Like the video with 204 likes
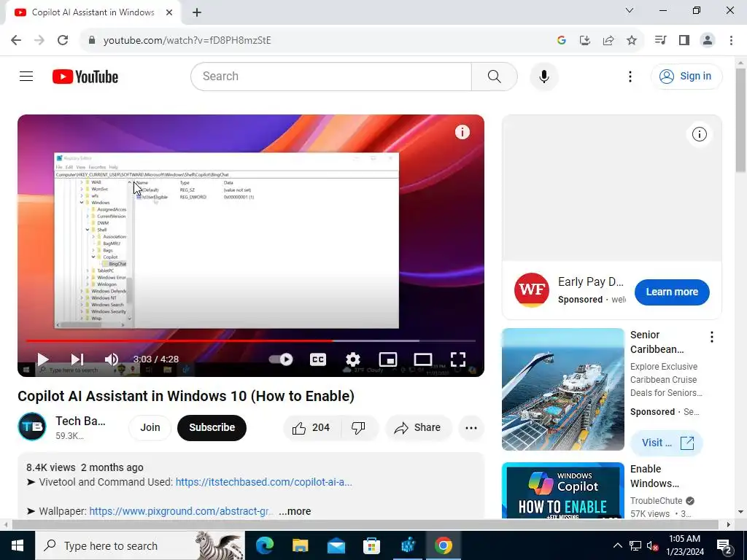 (311, 427)
